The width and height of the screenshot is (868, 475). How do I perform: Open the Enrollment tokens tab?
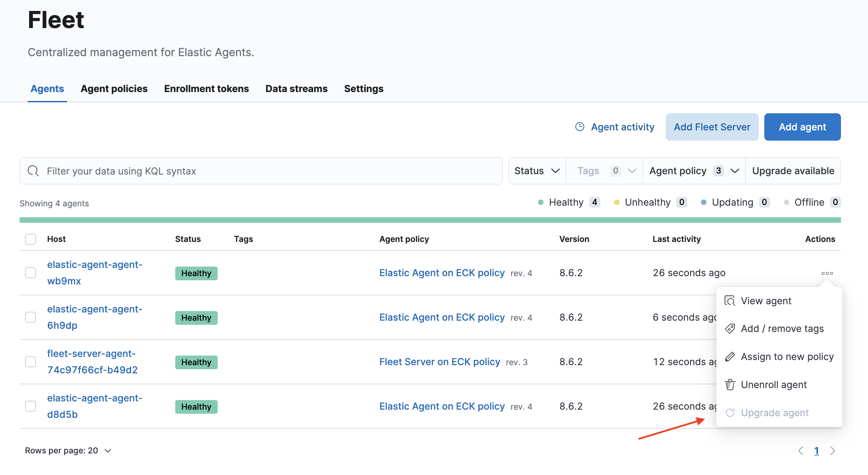(x=206, y=89)
